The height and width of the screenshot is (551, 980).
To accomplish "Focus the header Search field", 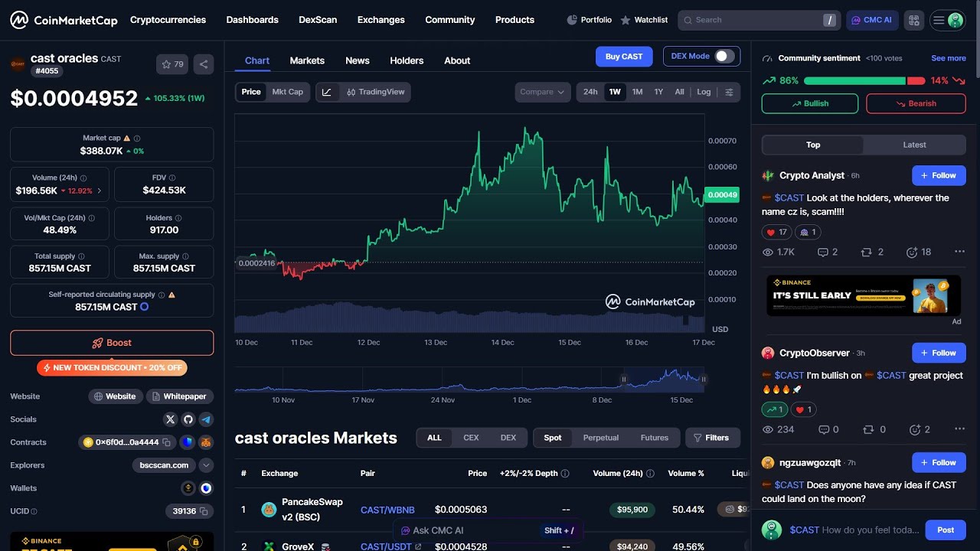I will pos(758,20).
